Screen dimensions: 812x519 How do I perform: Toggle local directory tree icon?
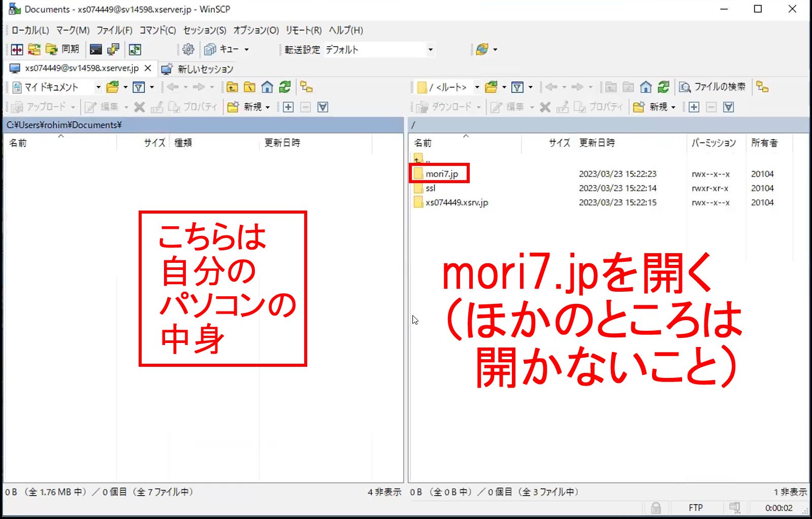tap(306, 87)
